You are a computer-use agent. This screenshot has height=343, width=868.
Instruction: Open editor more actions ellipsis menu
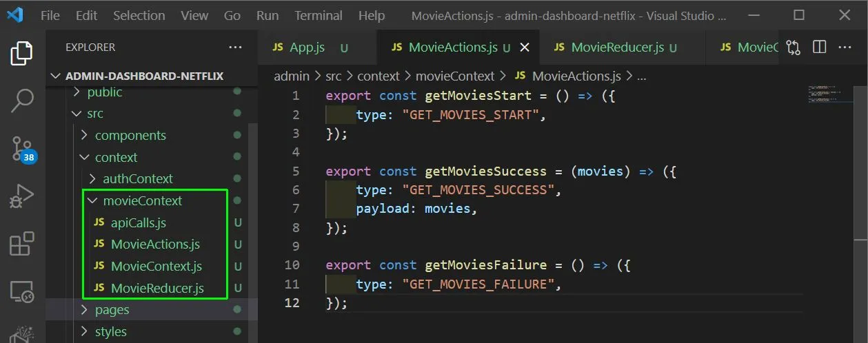845,48
